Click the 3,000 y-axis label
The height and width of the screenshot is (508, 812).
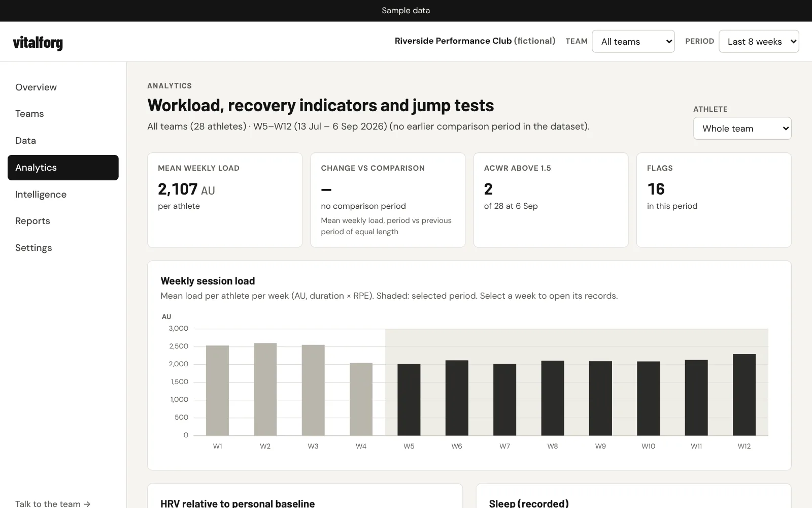(x=179, y=328)
